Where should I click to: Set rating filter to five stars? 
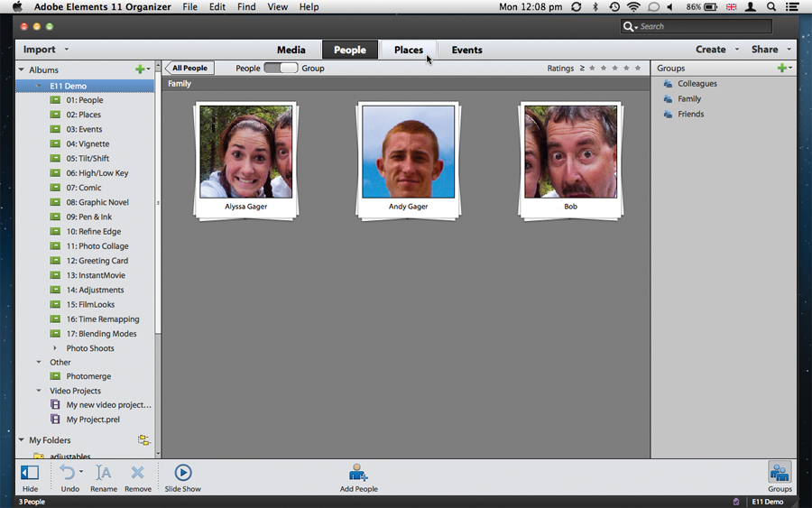[638, 68]
